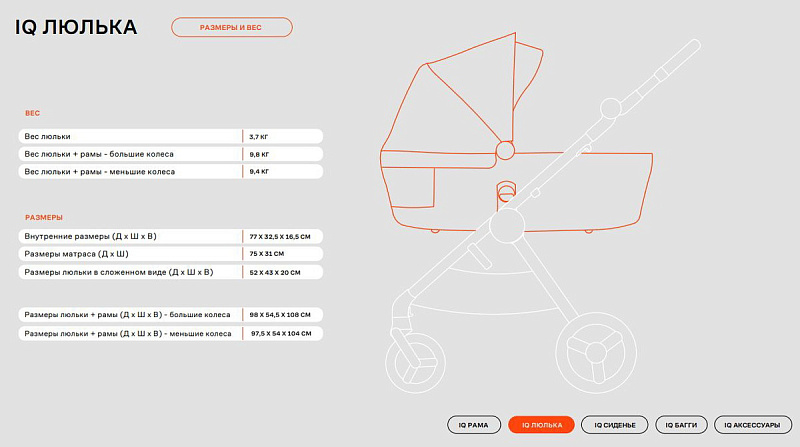
Task: Switch to the IQ РАМА tab
Action: pyautogui.click(x=473, y=425)
